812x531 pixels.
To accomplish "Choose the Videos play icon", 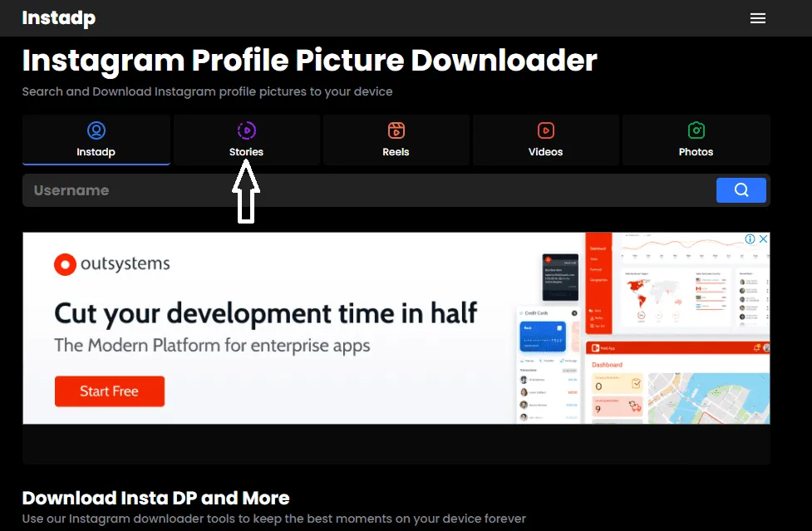I will tap(546, 130).
